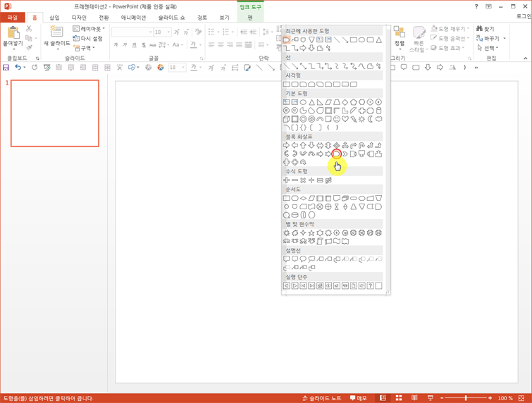Pick the U-Turn Arrow shape
The height and width of the screenshot is (403, 532).
361,146
